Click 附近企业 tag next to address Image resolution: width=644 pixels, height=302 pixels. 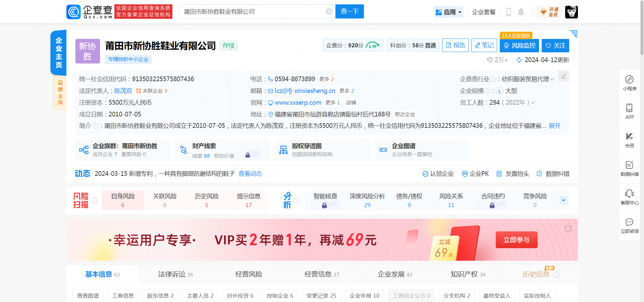405,114
